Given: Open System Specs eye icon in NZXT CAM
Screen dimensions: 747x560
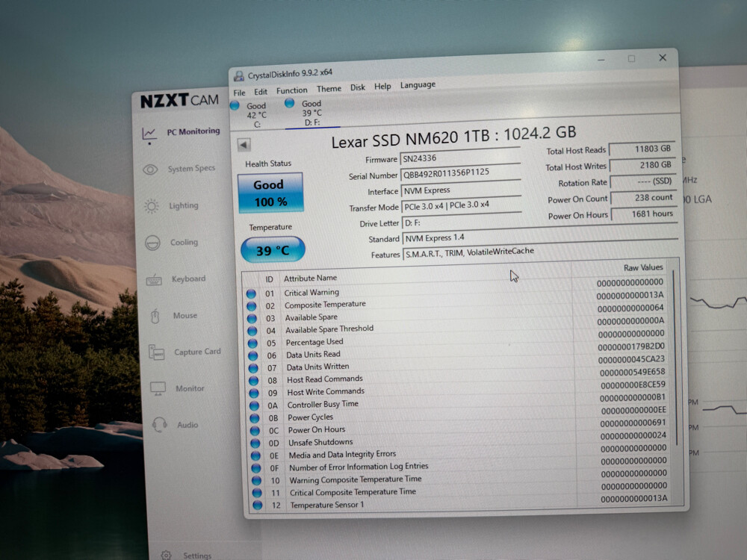Looking at the screenshot, I should coord(151,169).
